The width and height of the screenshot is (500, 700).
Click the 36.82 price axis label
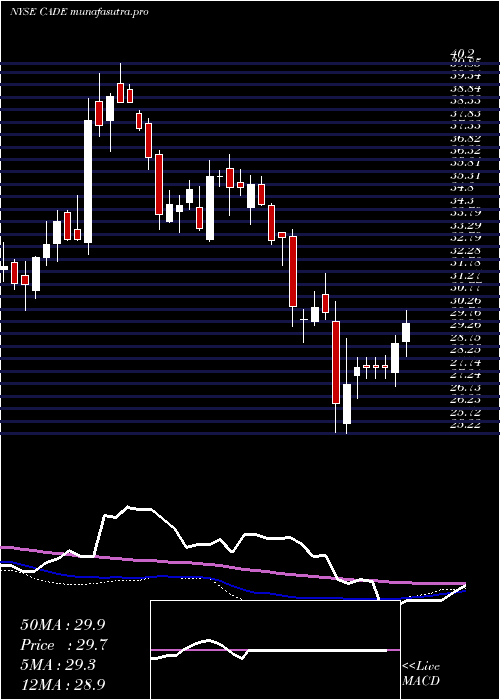pos(467,139)
